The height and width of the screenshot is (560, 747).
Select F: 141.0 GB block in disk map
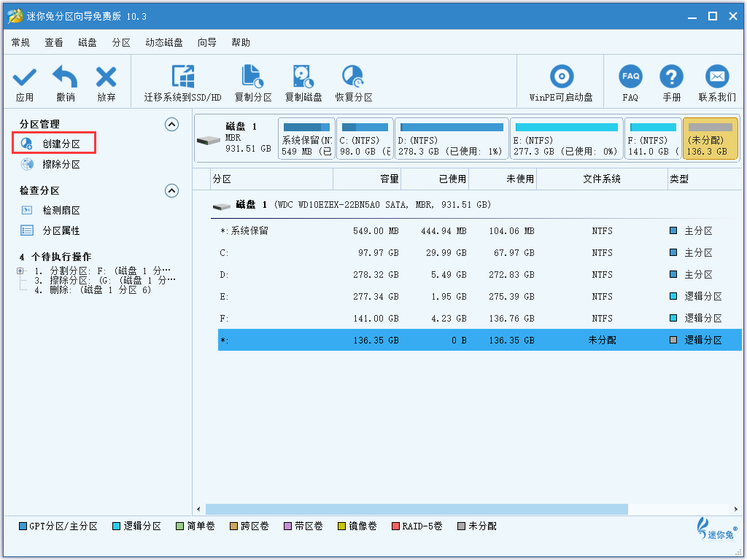click(x=653, y=139)
